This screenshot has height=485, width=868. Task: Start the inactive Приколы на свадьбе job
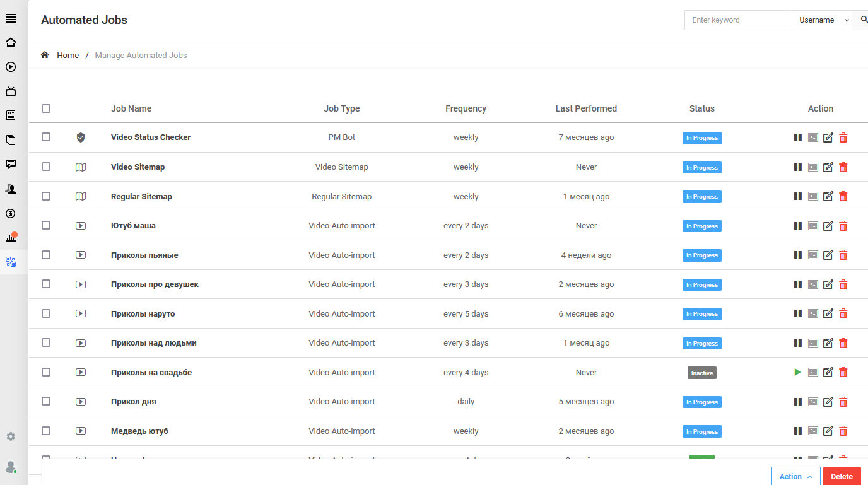(798, 373)
